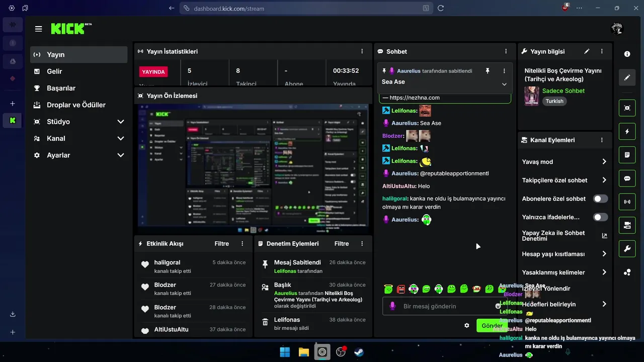Open Sohbet panel three-dot menu
Viewport: 644px width, 362px height.
(x=506, y=51)
